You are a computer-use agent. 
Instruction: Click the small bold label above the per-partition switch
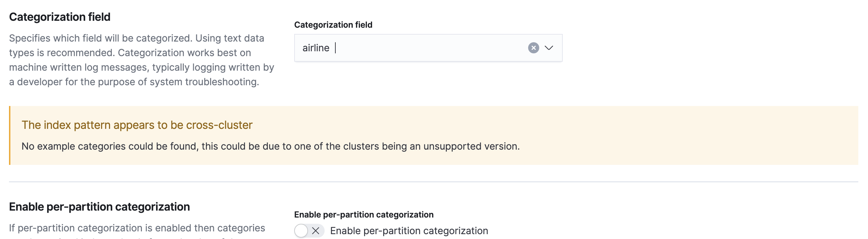tap(363, 215)
